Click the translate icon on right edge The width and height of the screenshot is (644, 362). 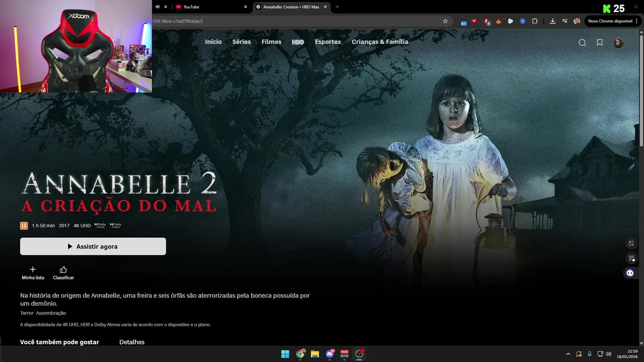click(x=631, y=243)
